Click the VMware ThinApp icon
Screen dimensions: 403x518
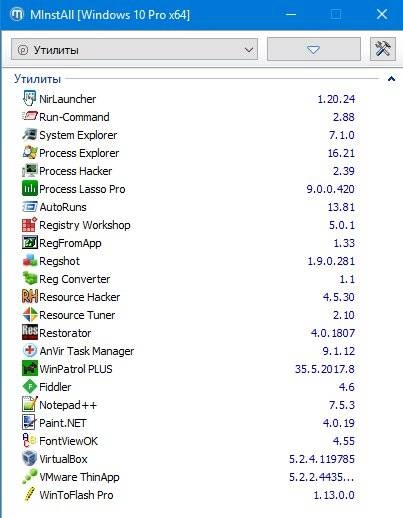pyautogui.click(x=30, y=477)
